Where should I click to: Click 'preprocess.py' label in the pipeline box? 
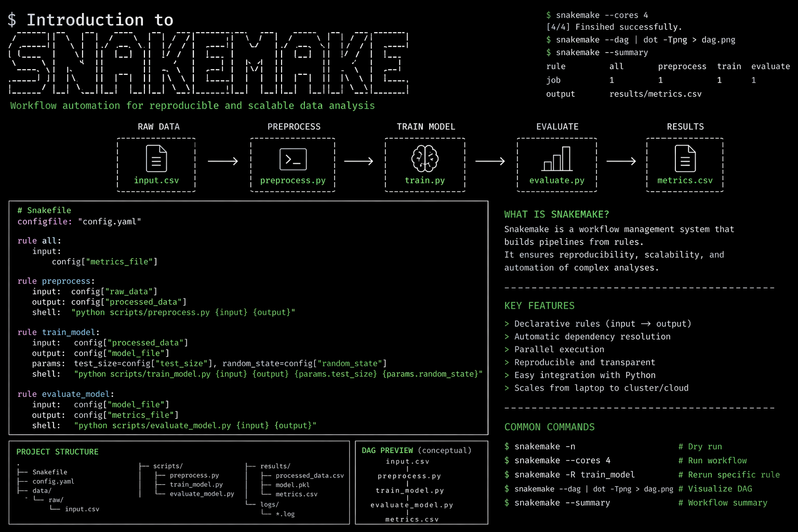(x=293, y=180)
